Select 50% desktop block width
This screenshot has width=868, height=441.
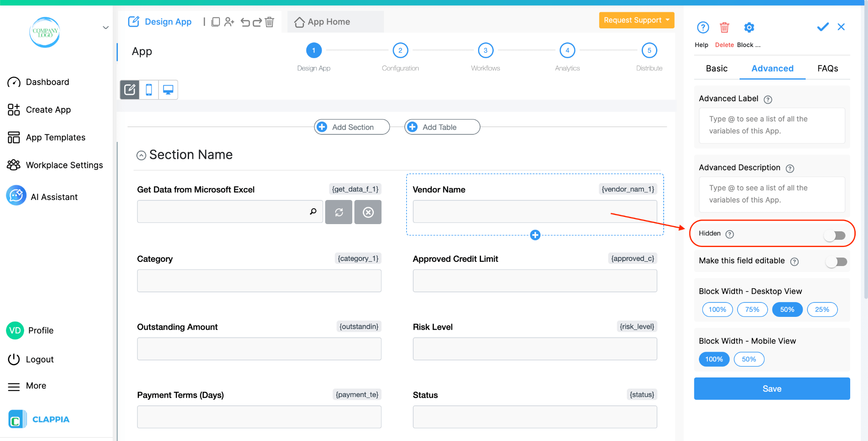(787, 310)
